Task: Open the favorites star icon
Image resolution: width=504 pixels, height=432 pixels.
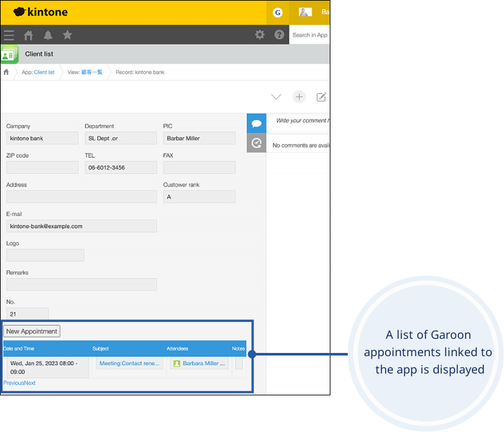Action: (x=67, y=35)
